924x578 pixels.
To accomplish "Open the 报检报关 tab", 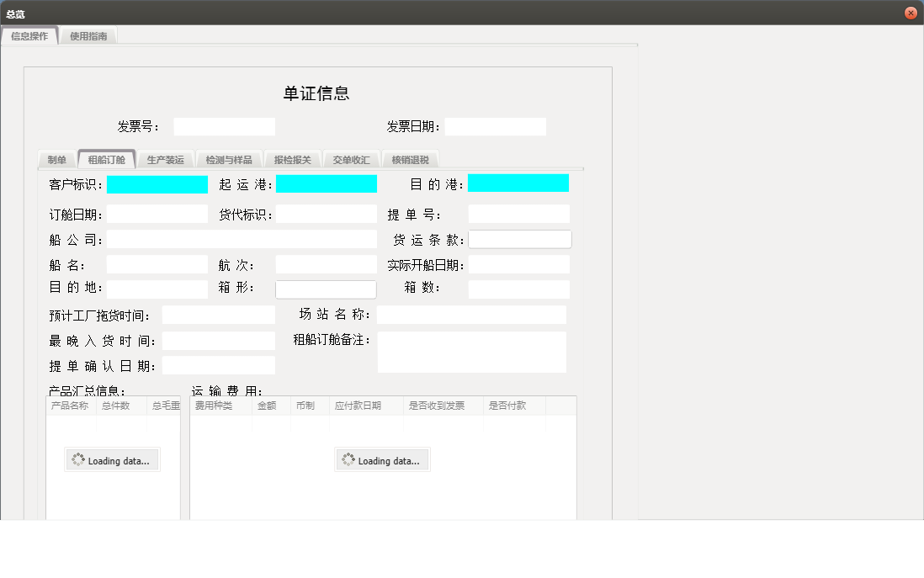I will click(x=292, y=158).
